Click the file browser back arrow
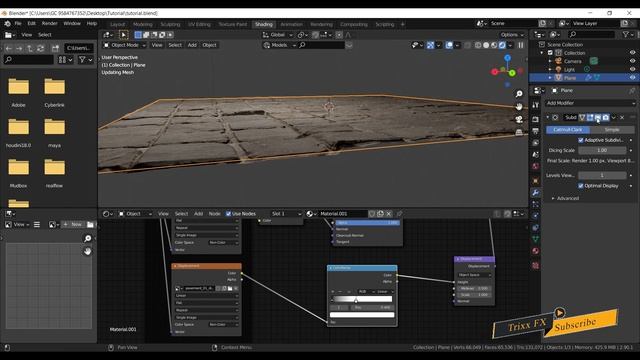This screenshot has width=640, height=360. pos(9,48)
